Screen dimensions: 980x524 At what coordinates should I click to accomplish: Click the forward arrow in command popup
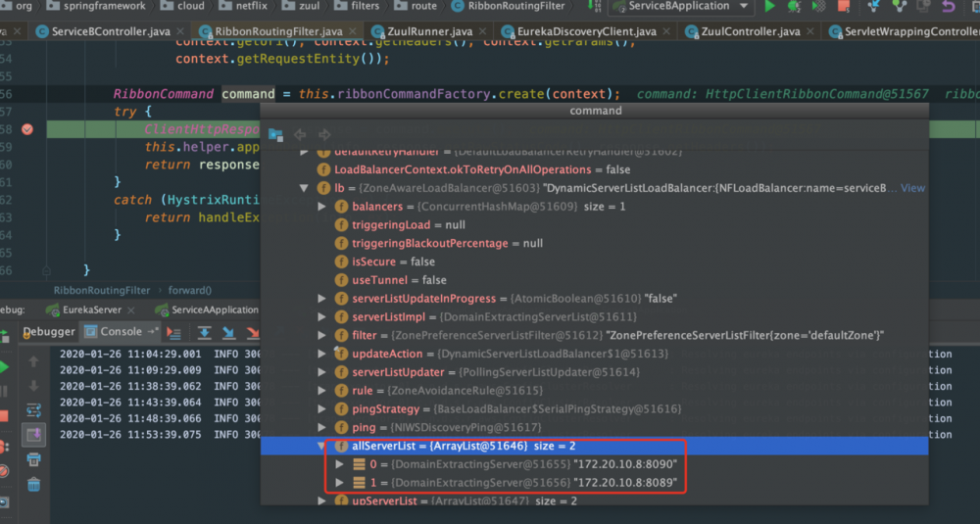pos(324,134)
